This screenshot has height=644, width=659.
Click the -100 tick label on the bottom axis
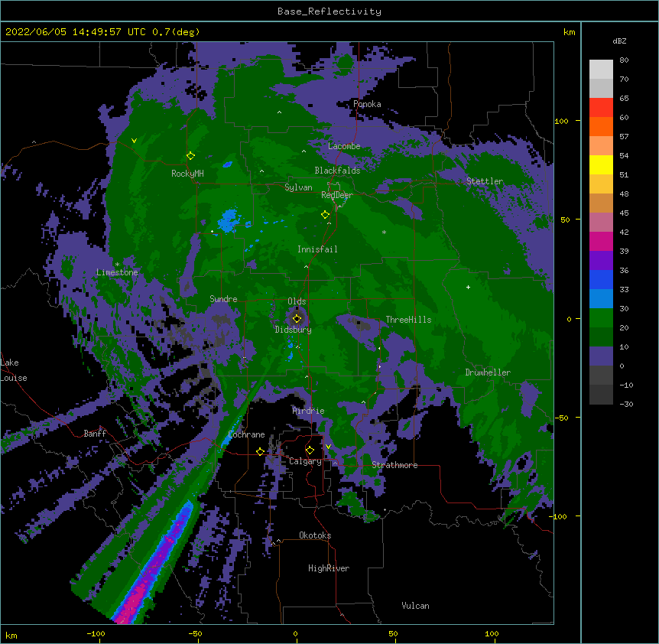[96, 633]
